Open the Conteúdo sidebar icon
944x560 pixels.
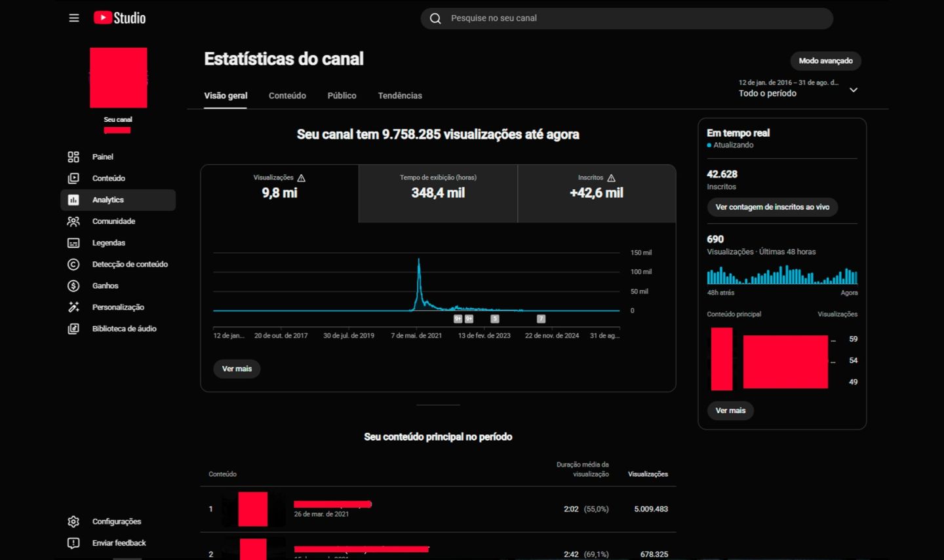coord(73,178)
